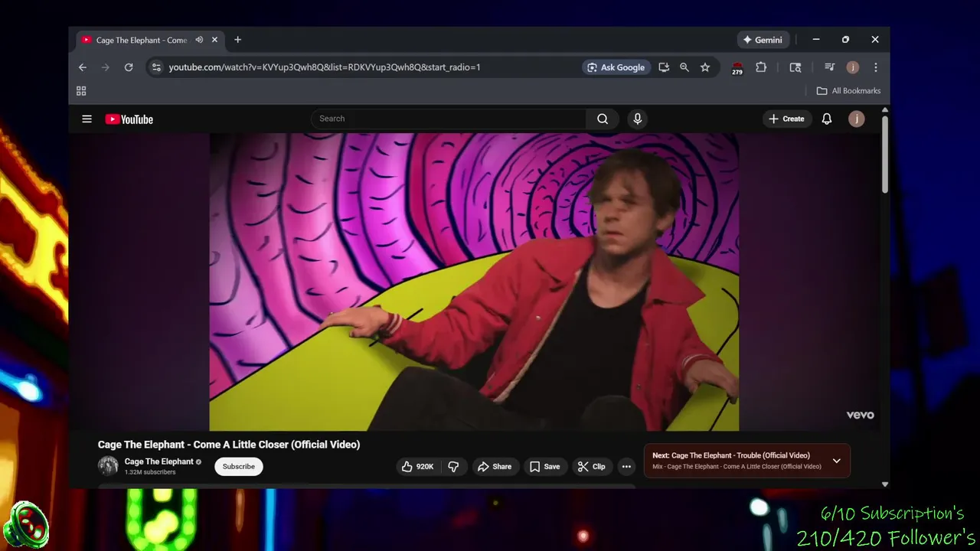Open the extension with 279 badge
This screenshot has width=980, height=551.
(x=737, y=68)
